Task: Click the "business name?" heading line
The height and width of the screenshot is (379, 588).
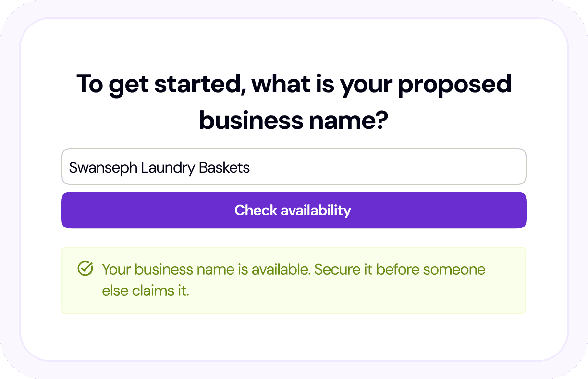Action: [294, 120]
